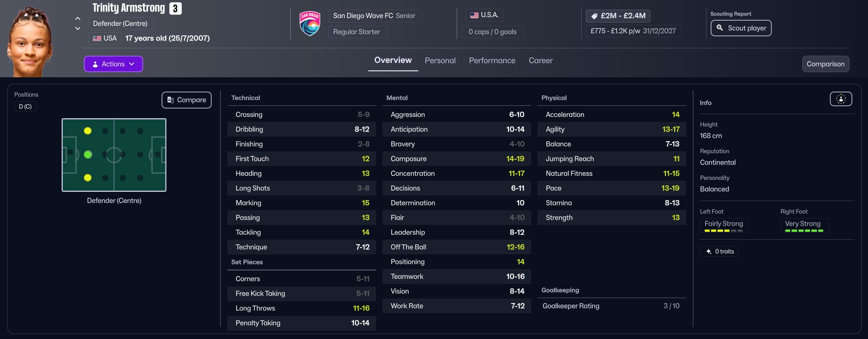Click the U.S.A. national team flag
This screenshot has height=339, width=868.
pyautogui.click(x=475, y=15)
